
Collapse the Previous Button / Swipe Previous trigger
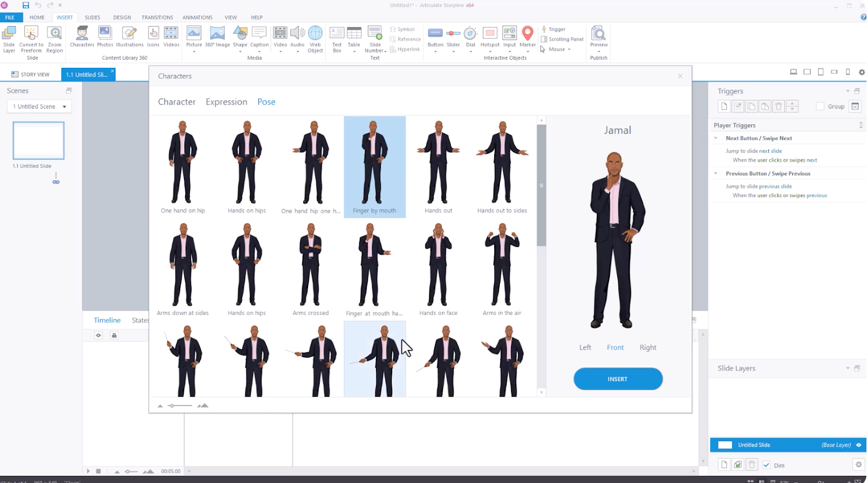pos(716,174)
